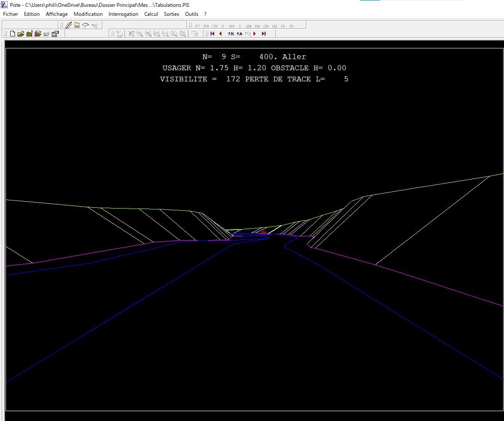This screenshot has width=504, height=421.
Task: Click the +A navigation button
Action: [239, 34]
